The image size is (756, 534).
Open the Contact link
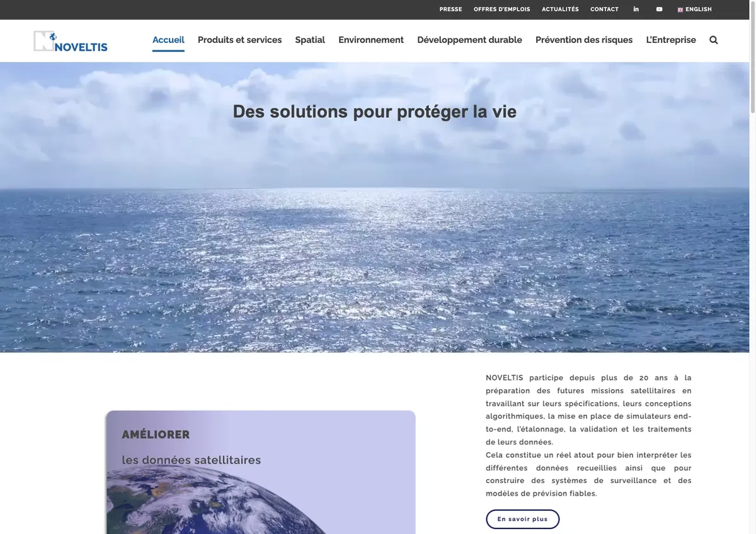(604, 9)
